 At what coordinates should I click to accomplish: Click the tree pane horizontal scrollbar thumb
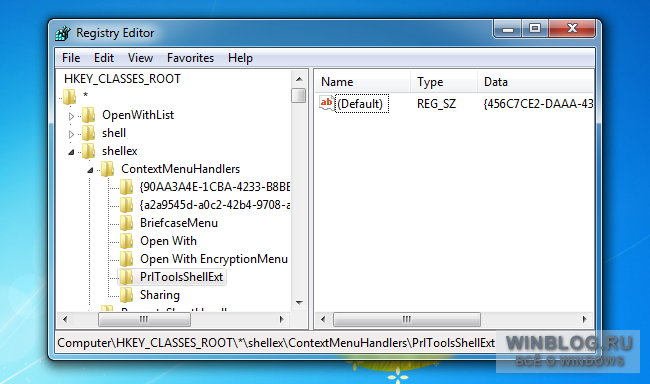pos(144,319)
